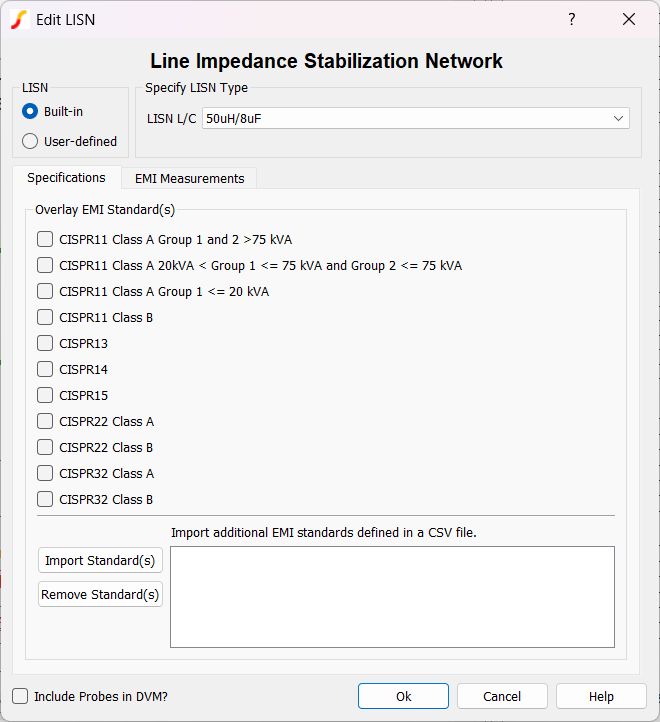
Task: Toggle the CISPR13 checkbox
Action: pyautogui.click(x=45, y=343)
